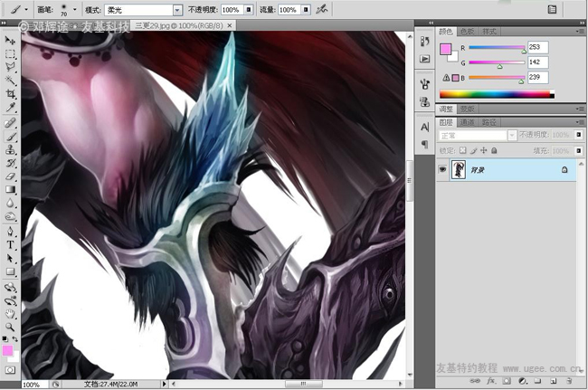
Task: Select the Brush tool in toolbox
Action: pyautogui.click(x=10, y=137)
